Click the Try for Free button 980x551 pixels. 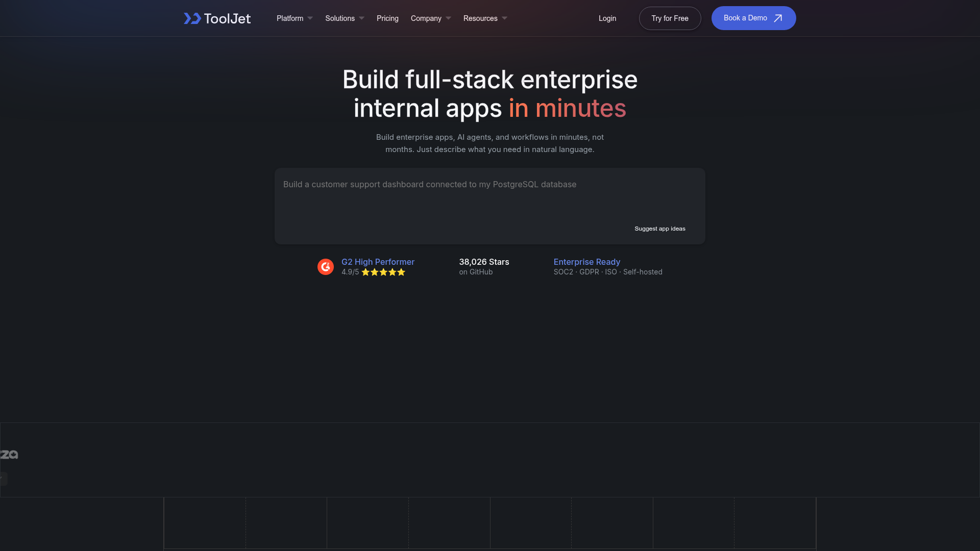click(670, 18)
